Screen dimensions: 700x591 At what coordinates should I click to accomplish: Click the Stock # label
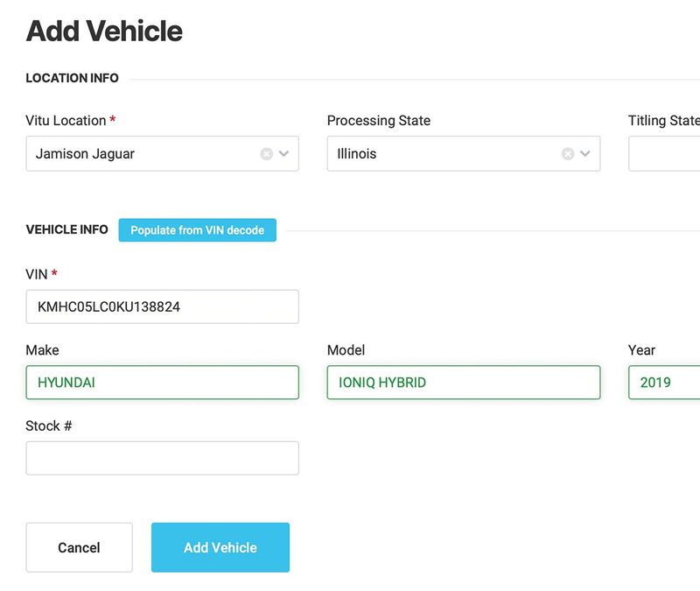49,426
